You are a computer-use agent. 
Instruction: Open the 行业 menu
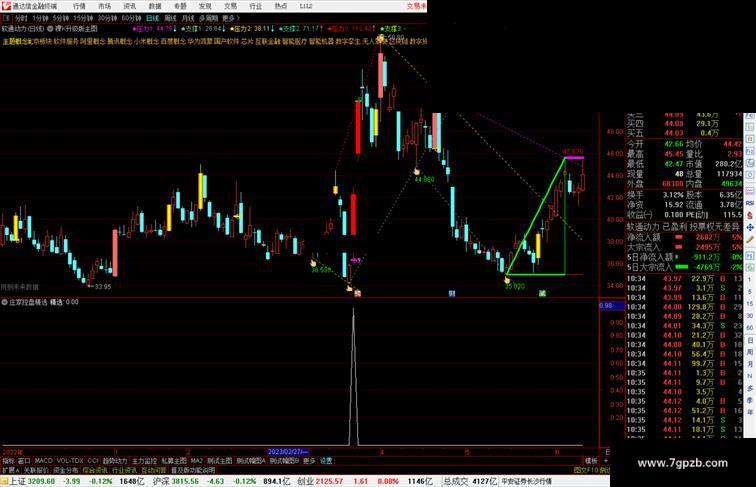(x=256, y=6)
